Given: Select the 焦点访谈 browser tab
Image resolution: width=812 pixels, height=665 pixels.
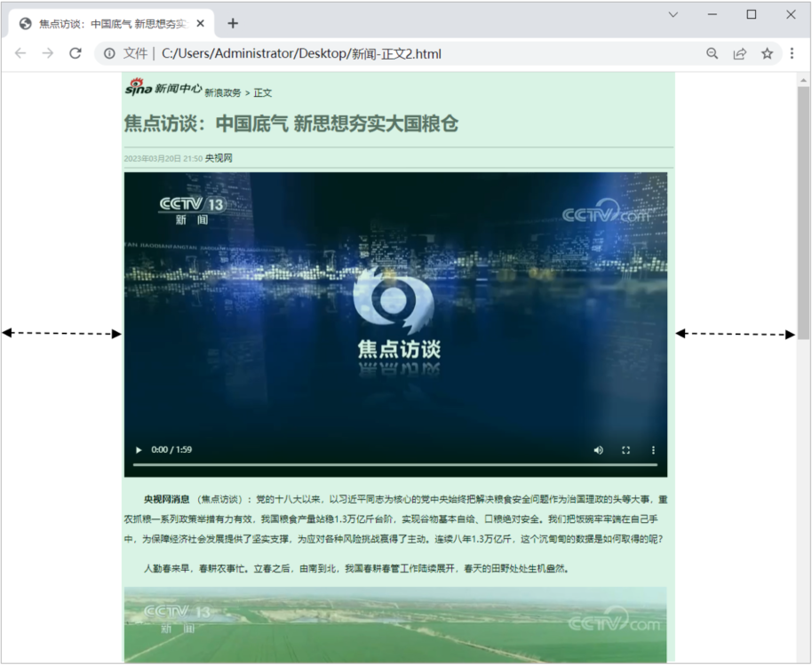Looking at the screenshot, I should click(x=115, y=24).
